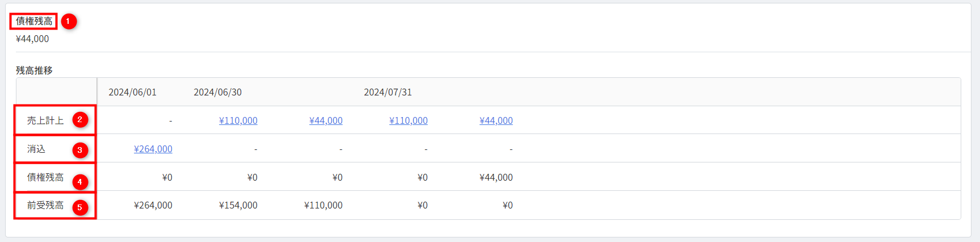Image resolution: width=980 pixels, height=242 pixels.
Task: Open ¥110,000 sales link under 2024/07/31
Action: [409, 120]
